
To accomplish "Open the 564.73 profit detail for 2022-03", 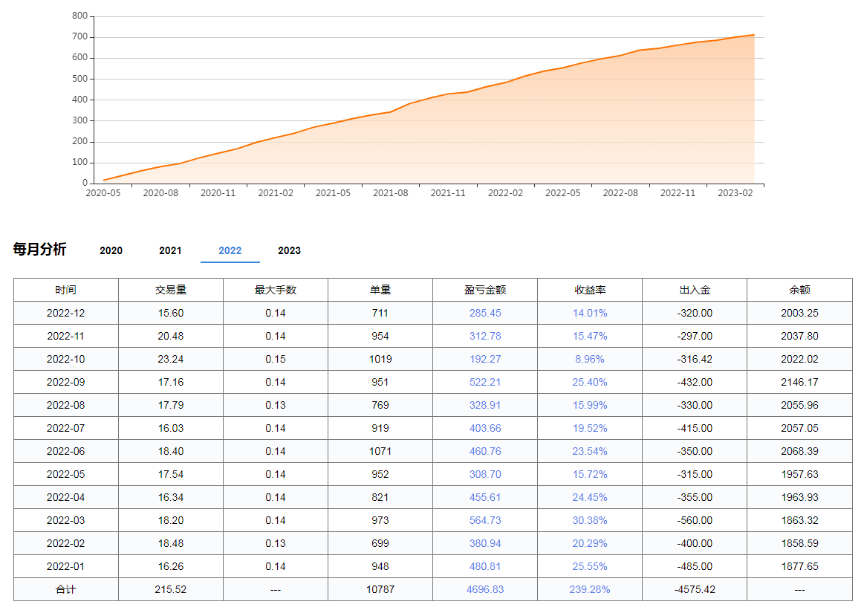I will 484,520.
